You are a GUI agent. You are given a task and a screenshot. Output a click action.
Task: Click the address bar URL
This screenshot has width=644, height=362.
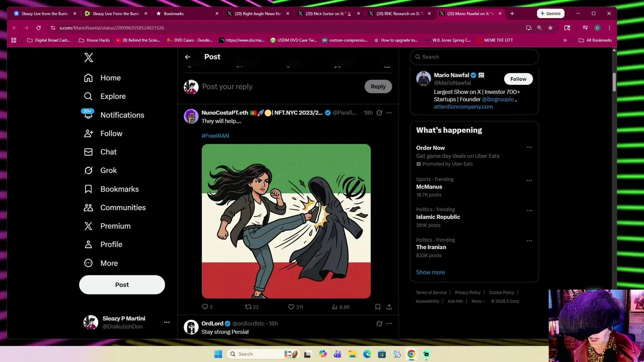click(112, 28)
